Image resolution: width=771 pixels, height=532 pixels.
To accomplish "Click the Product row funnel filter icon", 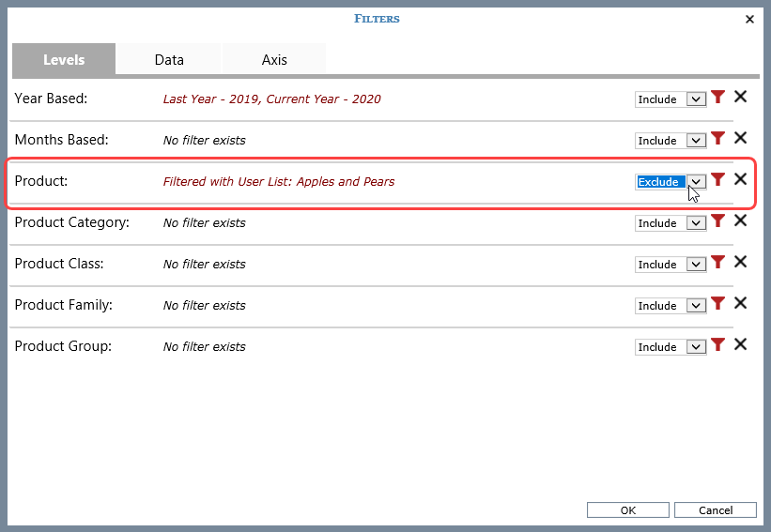I will click(x=718, y=180).
